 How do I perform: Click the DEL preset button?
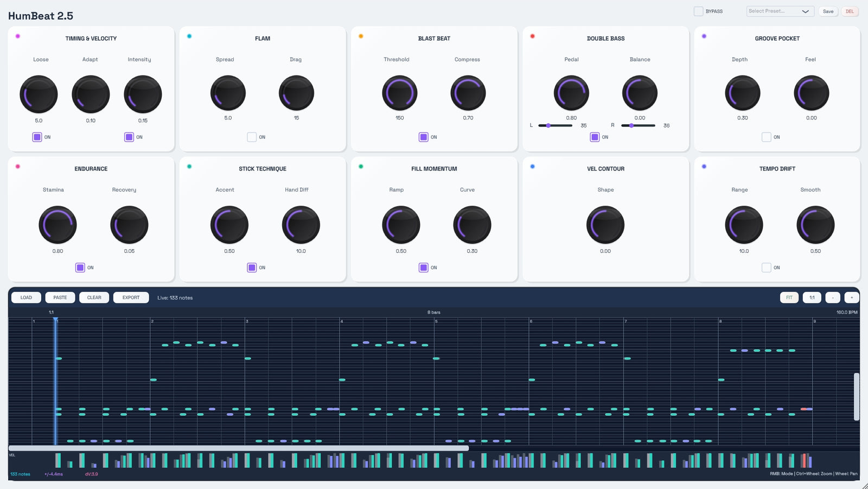point(850,11)
